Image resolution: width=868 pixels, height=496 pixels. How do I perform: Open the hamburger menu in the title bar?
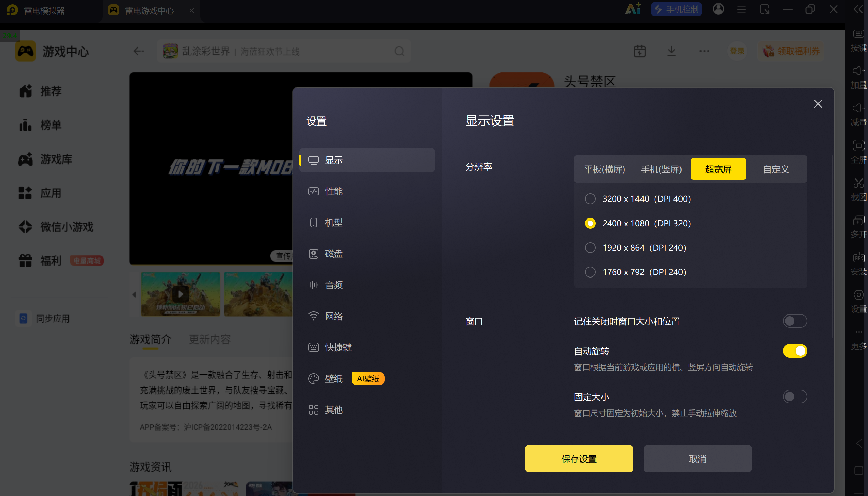coord(742,9)
